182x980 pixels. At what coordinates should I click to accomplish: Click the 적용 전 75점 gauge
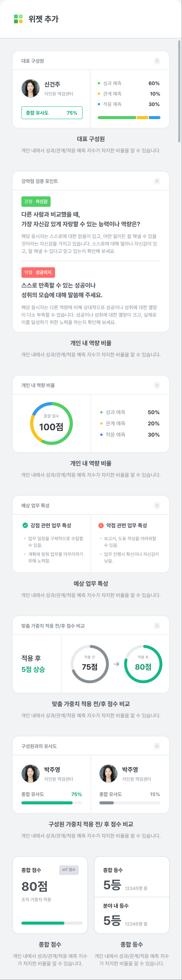pos(90,664)
